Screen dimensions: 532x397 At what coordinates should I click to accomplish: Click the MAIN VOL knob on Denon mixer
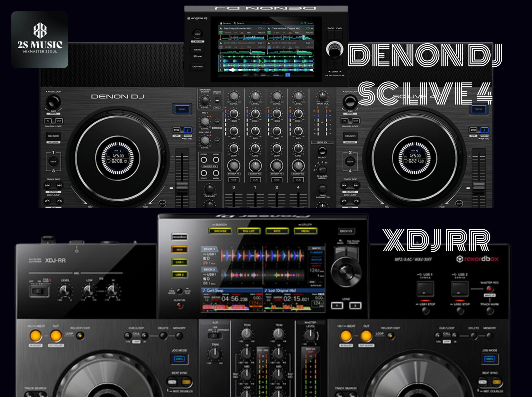(x=322, y=97)
